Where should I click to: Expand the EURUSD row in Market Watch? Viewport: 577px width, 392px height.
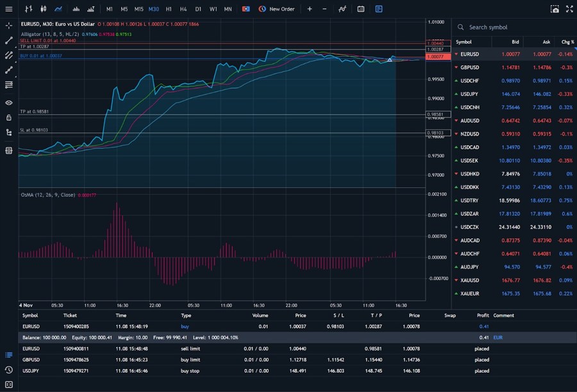457,55
